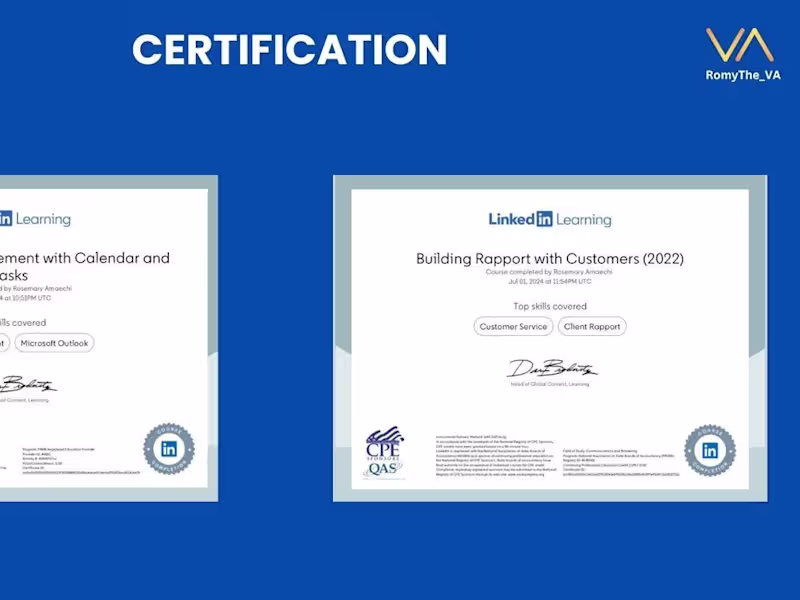Click 'Building Rapport with Customers (2022)' title
Screen dimensions: 800x600
click(x=550, y=259)
